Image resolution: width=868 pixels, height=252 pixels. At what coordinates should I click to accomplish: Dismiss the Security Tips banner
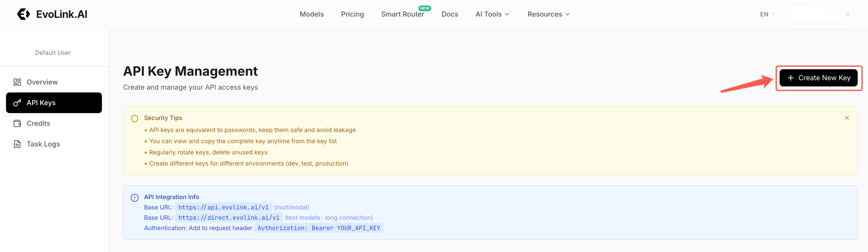(847, 118)
